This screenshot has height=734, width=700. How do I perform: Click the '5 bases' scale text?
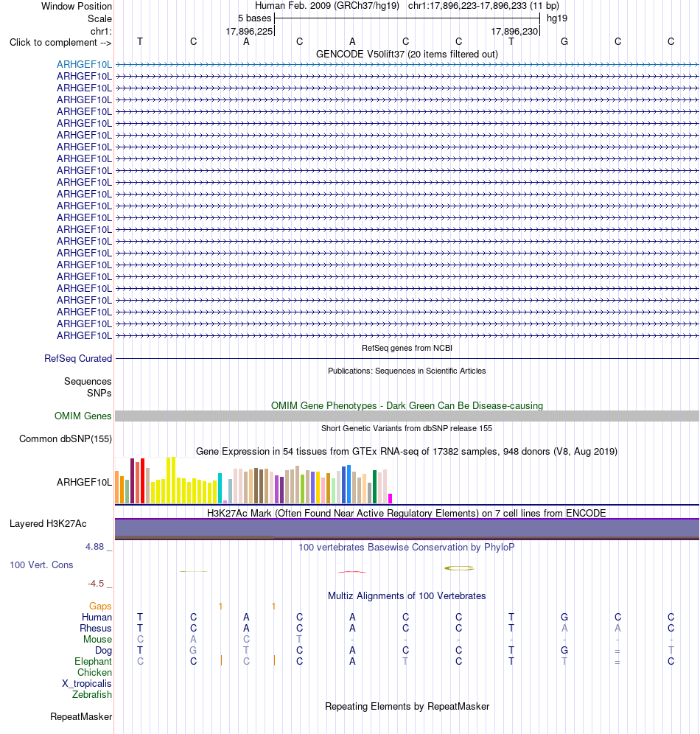[x=254, y=18]
